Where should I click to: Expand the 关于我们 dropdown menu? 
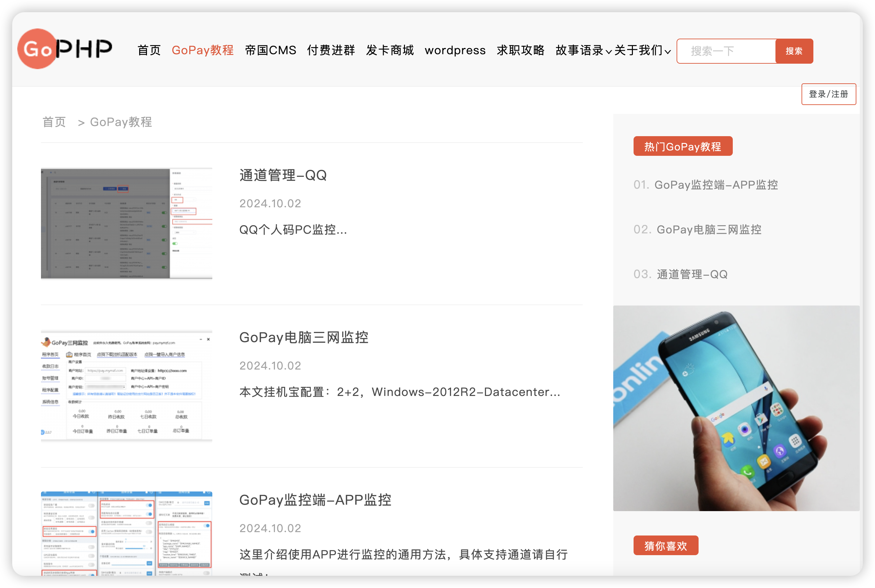642,50
